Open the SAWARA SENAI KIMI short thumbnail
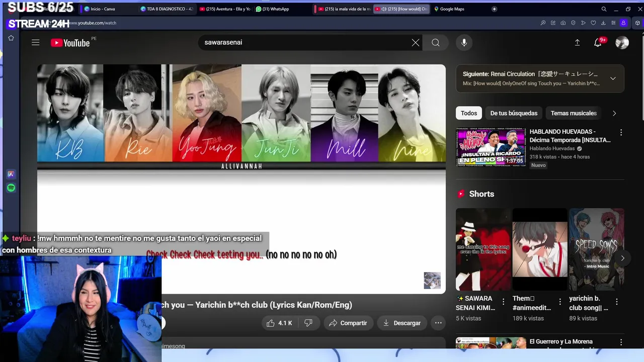Viewport: 644px width, 362px height. [484, 249]
